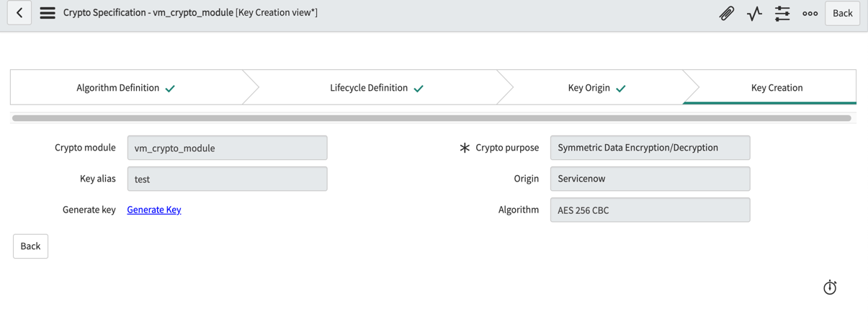Switch to Lifecycle Definition step
The width and height of the screenshot is (868, 335).
(x=377, y=88)
